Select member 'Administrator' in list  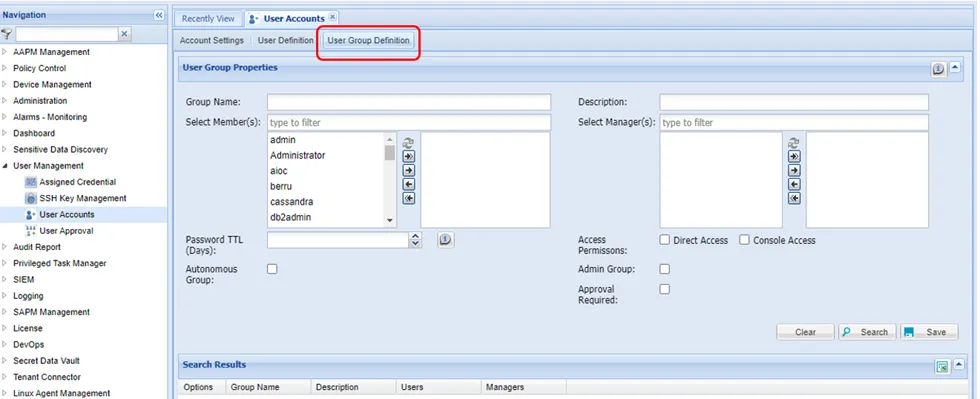click(326, 155)
